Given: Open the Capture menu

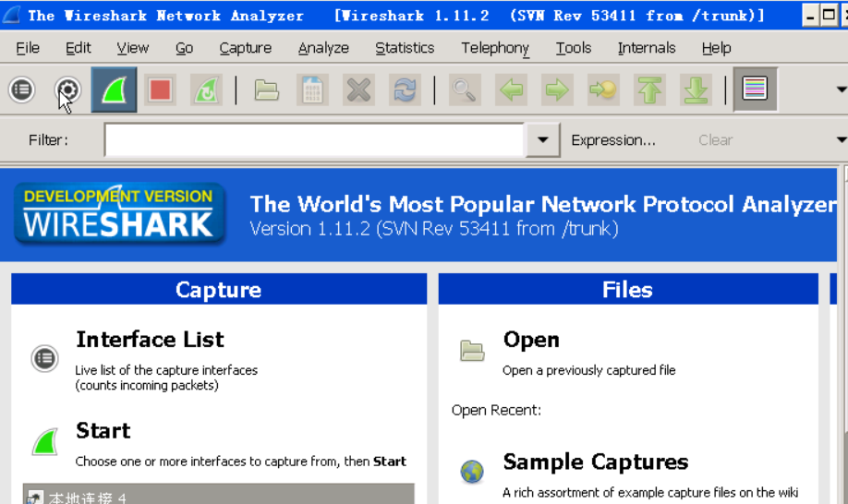Looking at the screenshot, I should tap(245, 48).
